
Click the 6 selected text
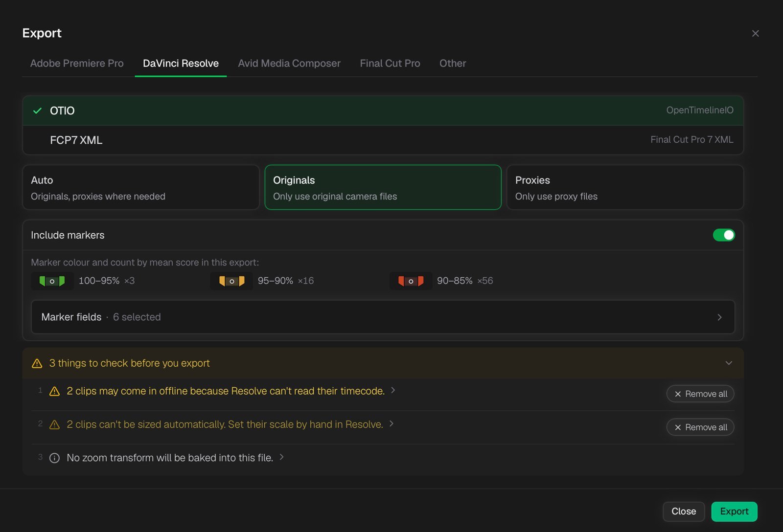click(137, 317)
